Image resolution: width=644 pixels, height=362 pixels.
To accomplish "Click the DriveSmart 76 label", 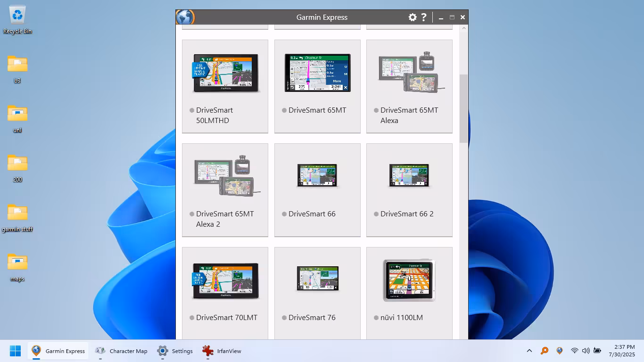I will coord(312,318).
